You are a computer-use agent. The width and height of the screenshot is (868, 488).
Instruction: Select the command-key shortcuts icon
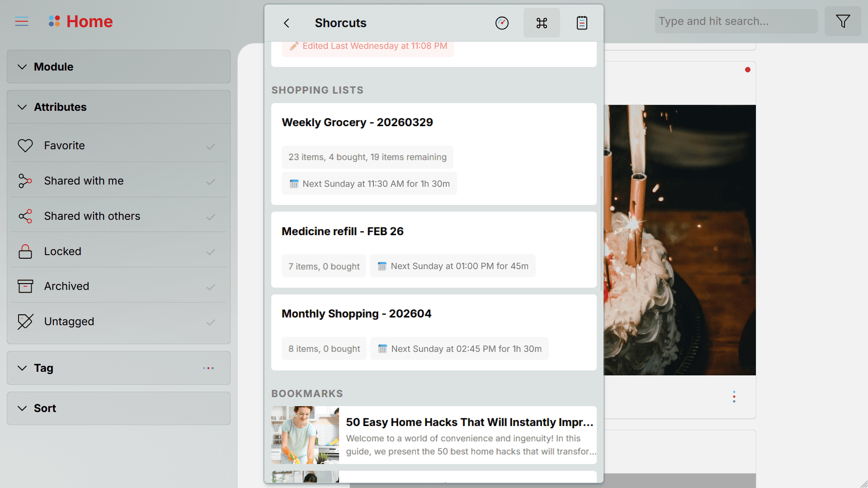click(x=541, y=23)
